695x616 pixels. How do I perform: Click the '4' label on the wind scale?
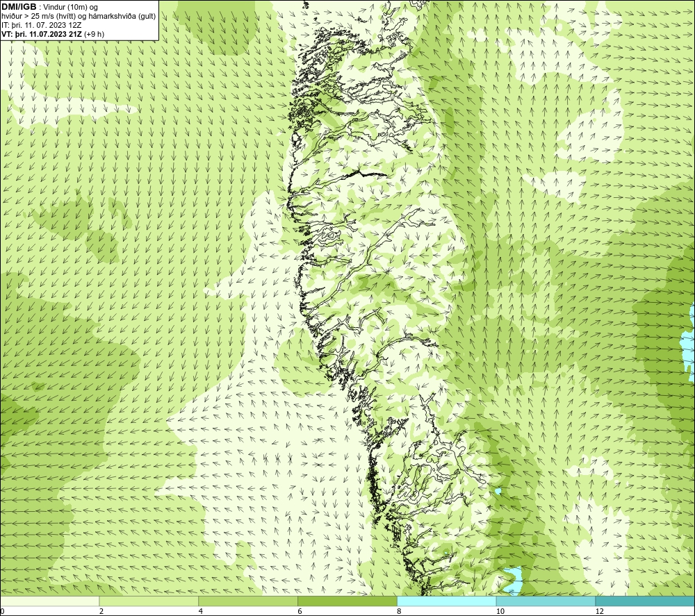point(201,612)
